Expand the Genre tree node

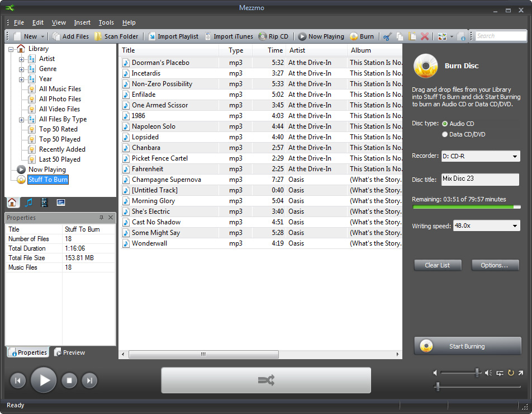(x=21, y=69)
